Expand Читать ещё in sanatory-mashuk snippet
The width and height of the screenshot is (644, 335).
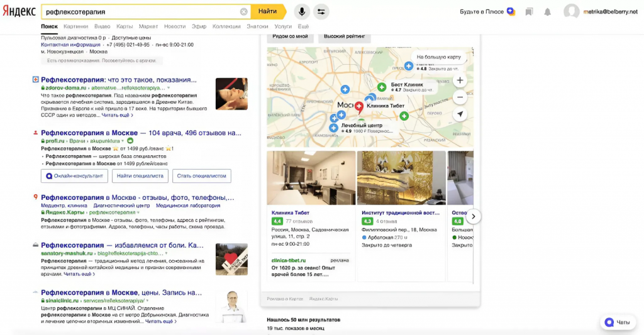79,274
